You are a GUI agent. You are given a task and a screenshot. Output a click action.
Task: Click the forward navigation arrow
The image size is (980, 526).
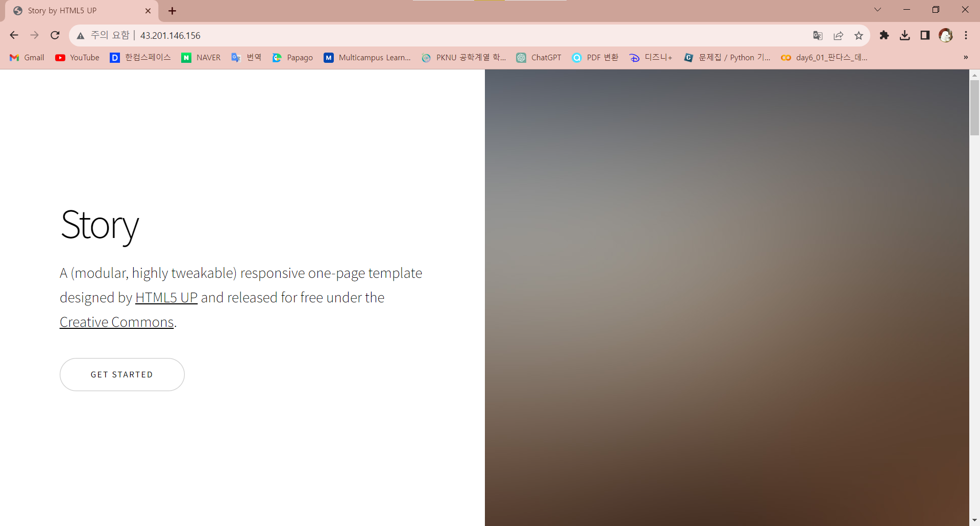coord(35,35)
